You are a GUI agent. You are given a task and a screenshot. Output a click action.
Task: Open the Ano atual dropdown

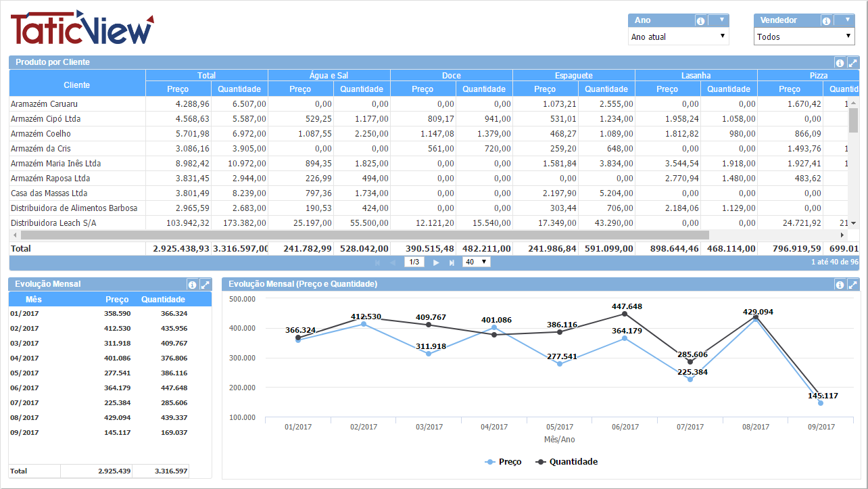[678, 37]
